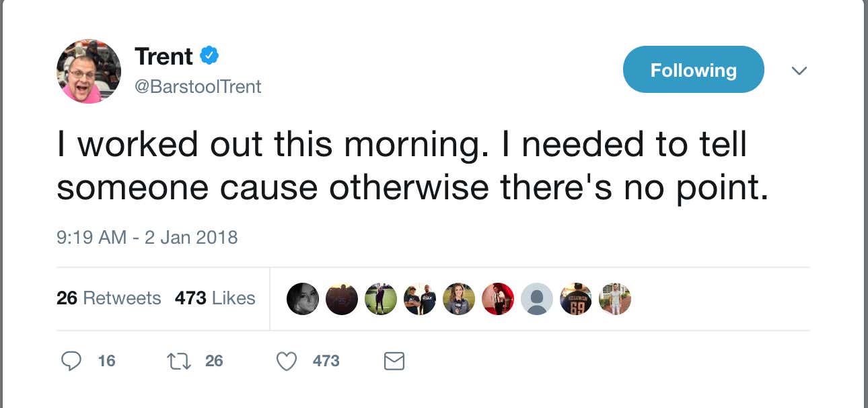Click the anonymous gray silhouette avatar
Screen dimensions: 868x408
click(537, 299)
